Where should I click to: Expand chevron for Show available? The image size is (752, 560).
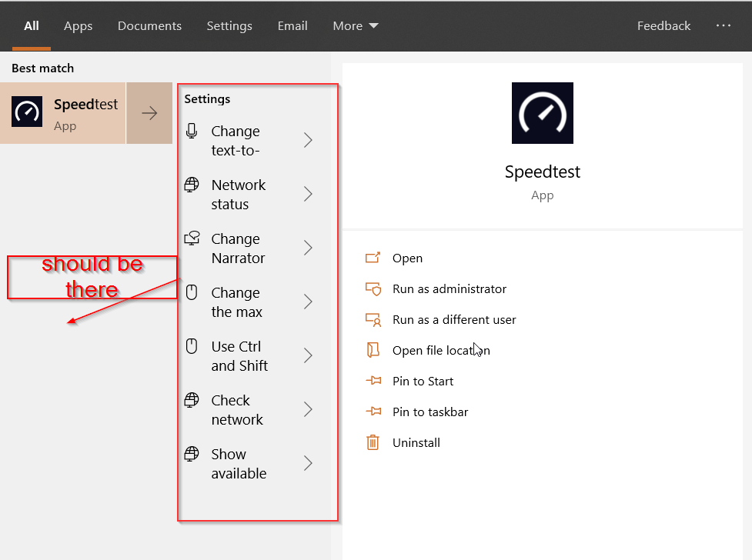pyautogui.click(x=309, y=464)
